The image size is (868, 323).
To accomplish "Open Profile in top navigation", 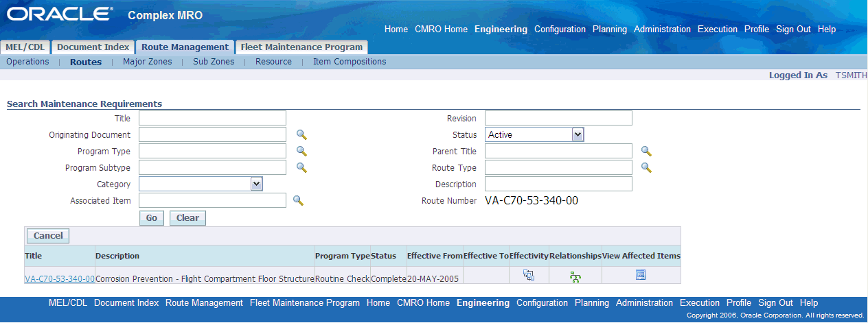I will tap(757, 29).
